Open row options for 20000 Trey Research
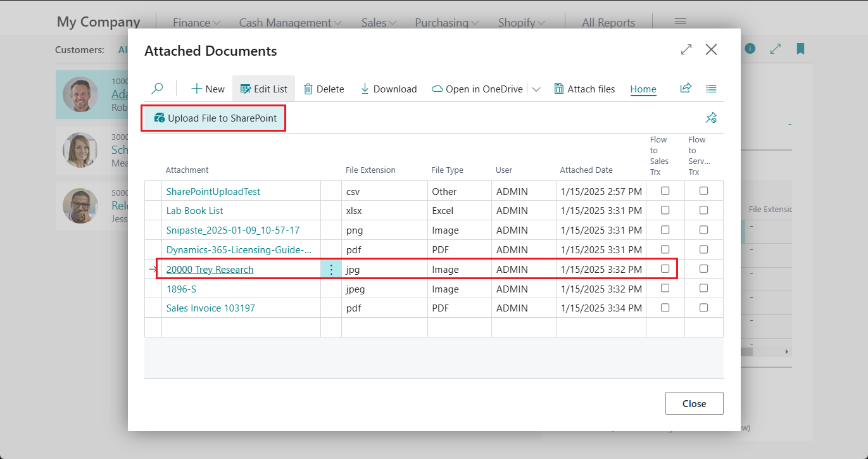 point(331,268)
